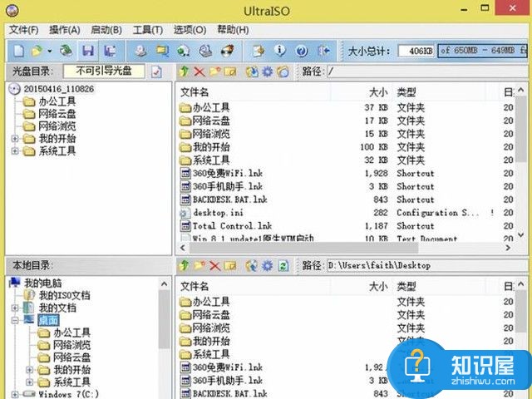Screen dimensions: 532x399
Task: Click the gear settings icon in local pane
Action: pos(268,266)
